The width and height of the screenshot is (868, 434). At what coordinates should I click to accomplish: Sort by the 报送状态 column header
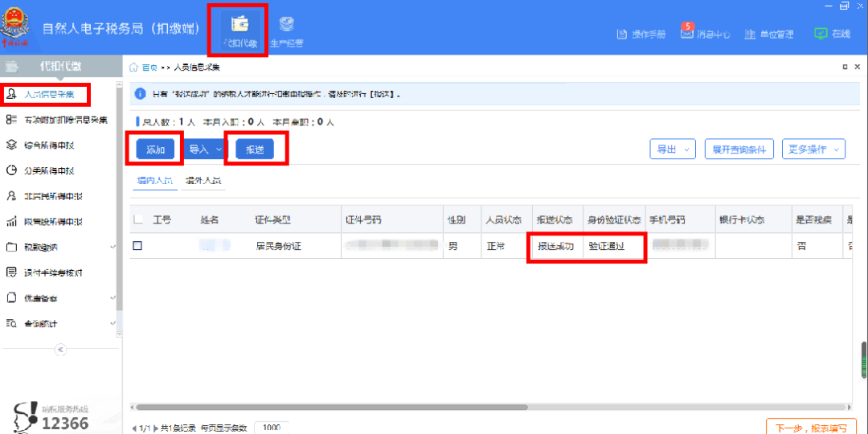554,219
